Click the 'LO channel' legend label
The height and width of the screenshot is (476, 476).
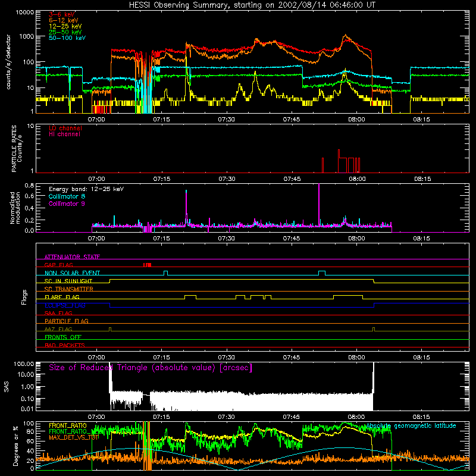[x=65, y=128]
